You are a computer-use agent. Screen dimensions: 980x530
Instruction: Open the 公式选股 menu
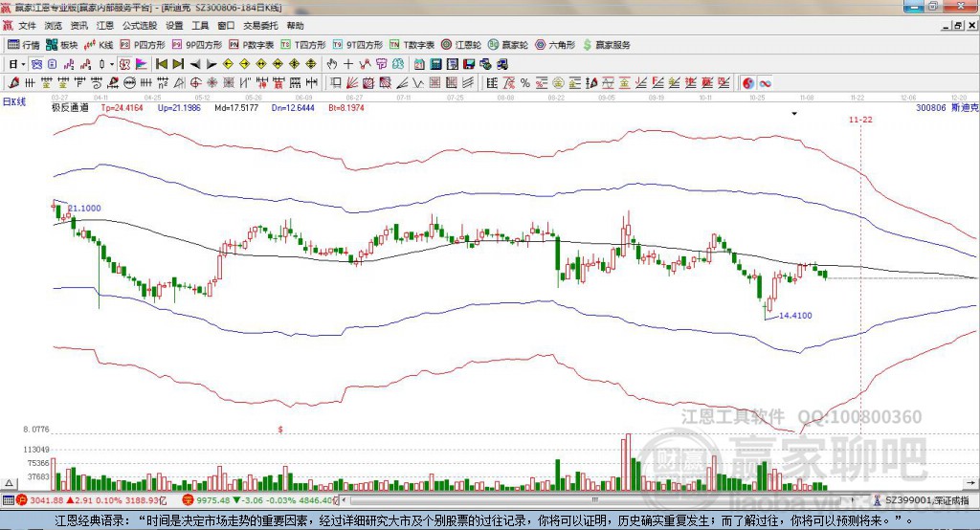[140, 26]
